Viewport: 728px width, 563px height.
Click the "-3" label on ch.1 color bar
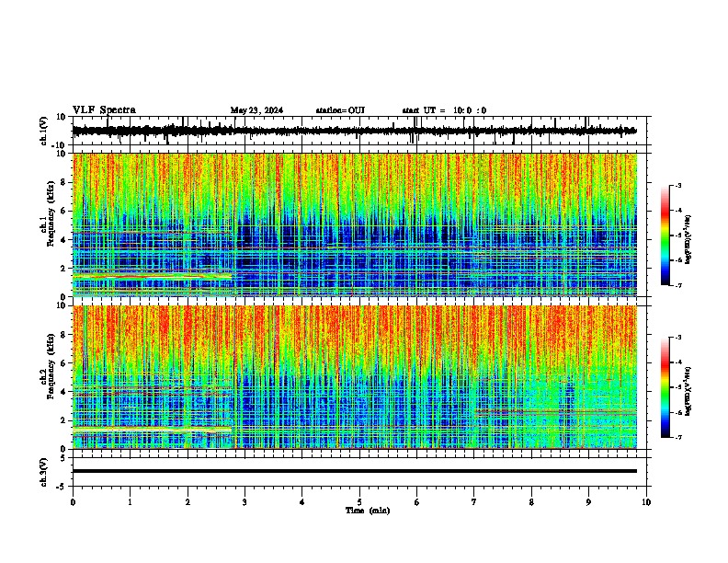678,185
